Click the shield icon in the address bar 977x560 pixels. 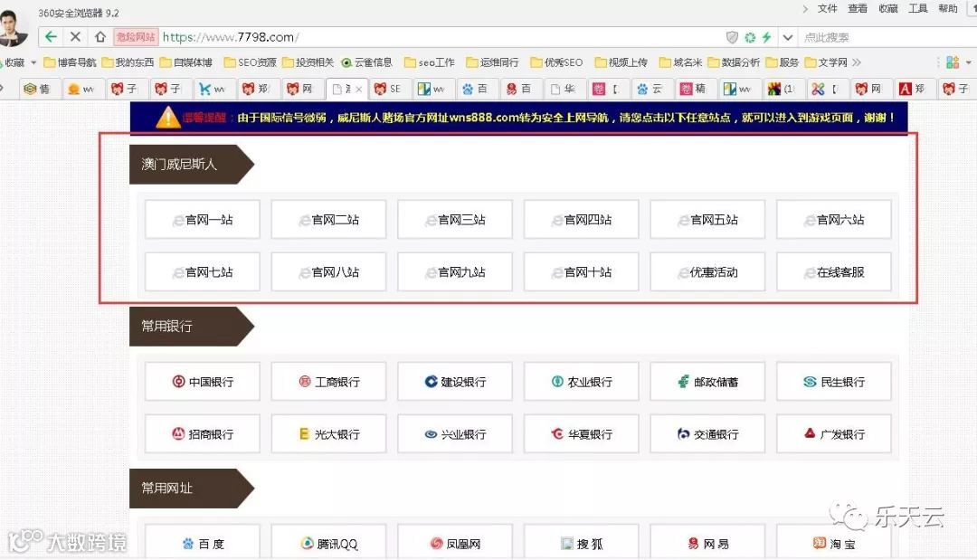click(732, 37)
